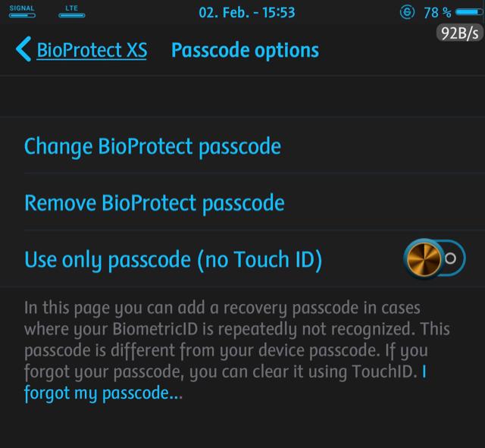Tap the SIGNAL strength indicator

tap(21, 11)
